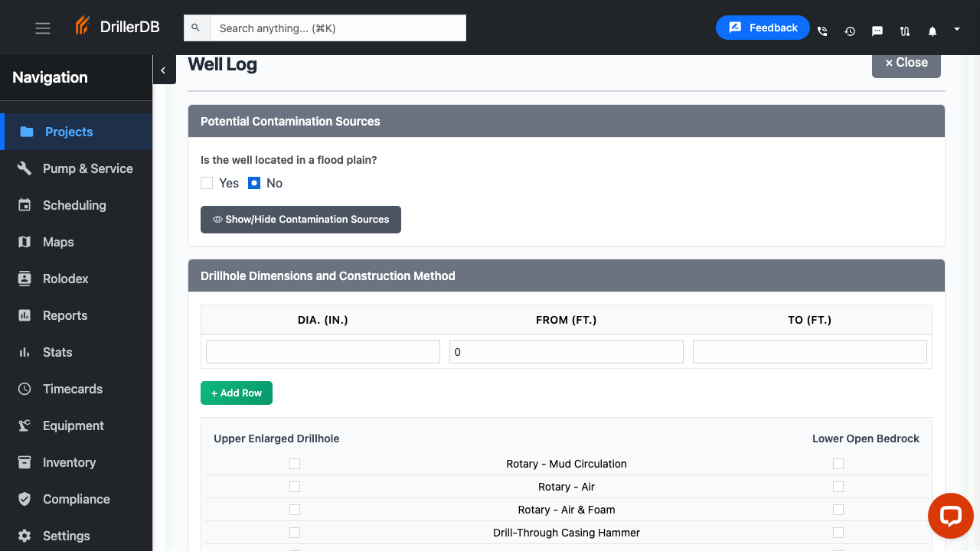This screenshot has width=980, height=551.
Task: Click the phone call icon in top bar
Action: pyautogui.click(x=822, y=31)
